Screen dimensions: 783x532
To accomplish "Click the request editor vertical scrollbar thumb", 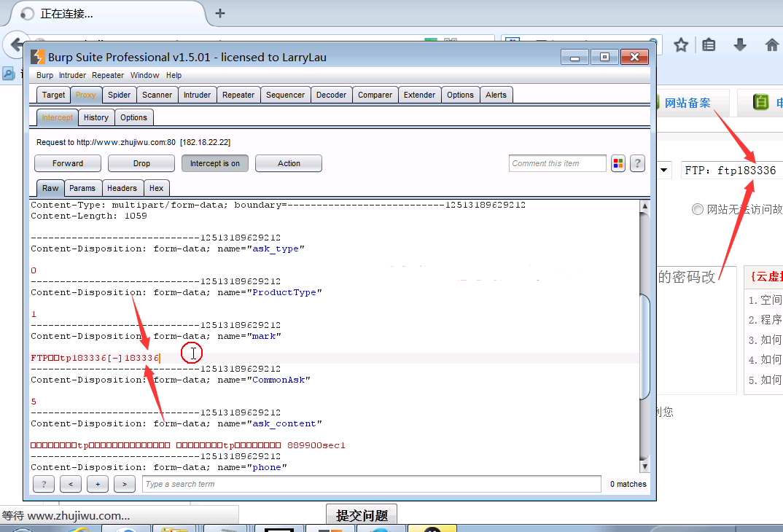I will point(644,347).
